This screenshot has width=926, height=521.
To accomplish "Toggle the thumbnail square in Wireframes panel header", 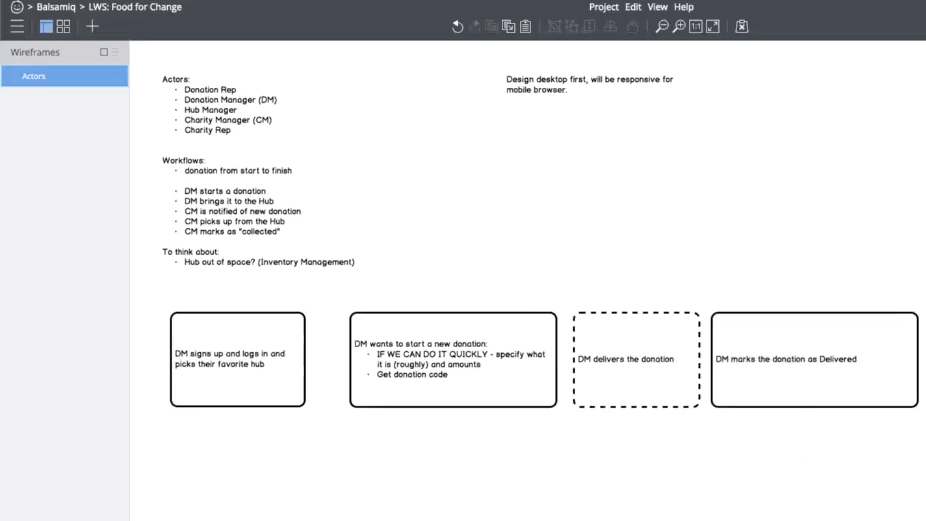I will (x=104, y=52).
